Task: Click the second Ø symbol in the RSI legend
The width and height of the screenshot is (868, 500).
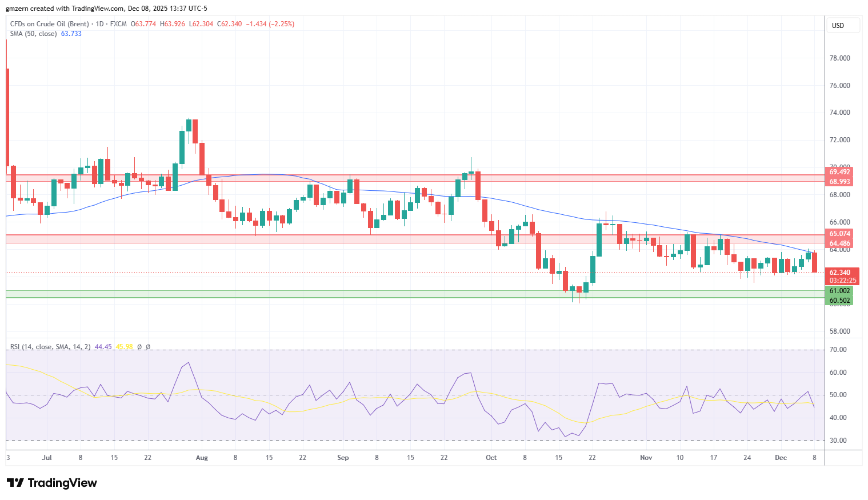Action: tap(147, 347)
